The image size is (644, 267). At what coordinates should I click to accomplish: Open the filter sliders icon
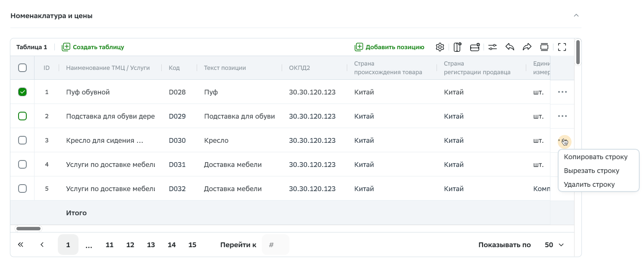[x=493, y=47]
